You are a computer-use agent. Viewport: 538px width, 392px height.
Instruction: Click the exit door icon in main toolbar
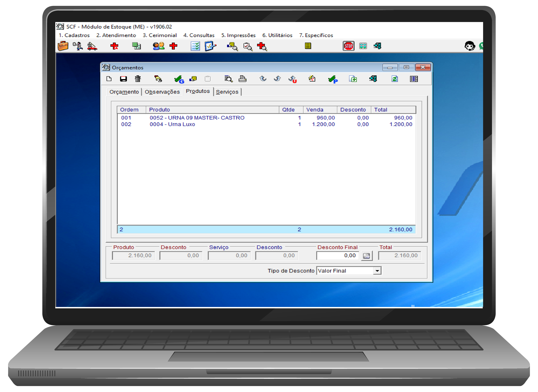click(x=377, y=46)
